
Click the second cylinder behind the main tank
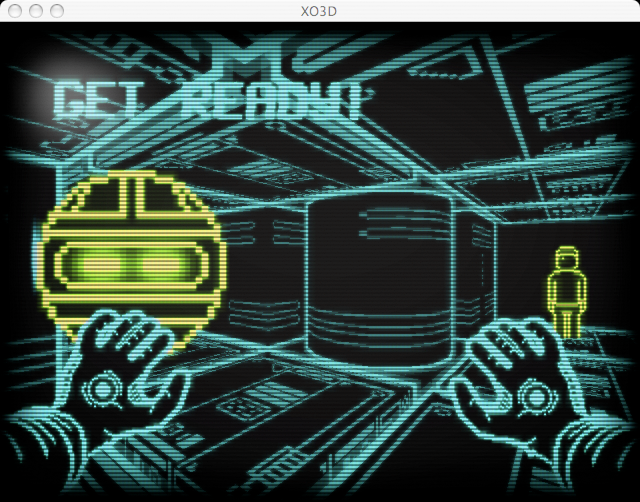(x=475, y=270)
